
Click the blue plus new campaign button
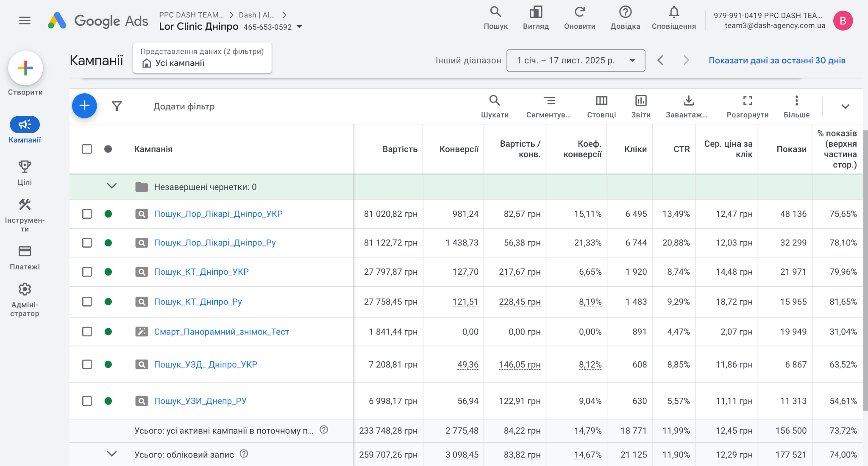tap(84, 106)
